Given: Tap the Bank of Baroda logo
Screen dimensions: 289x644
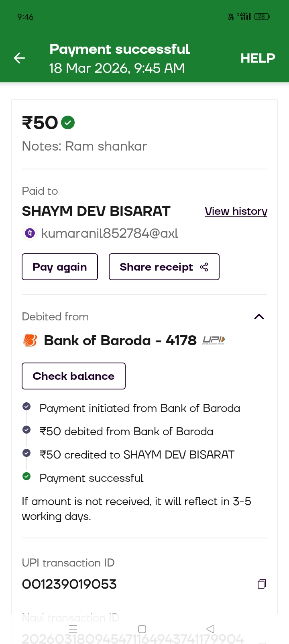Looking at the screenshot, I should (30, 341).
